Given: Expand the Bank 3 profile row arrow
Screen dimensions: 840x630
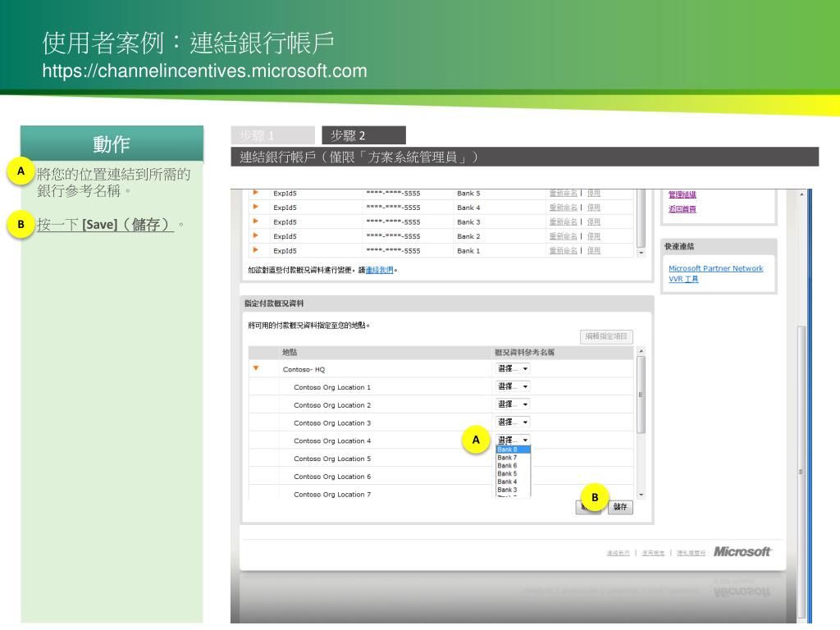Looking at the screenshot, I should pyautogui.click(x=256, y=221).
